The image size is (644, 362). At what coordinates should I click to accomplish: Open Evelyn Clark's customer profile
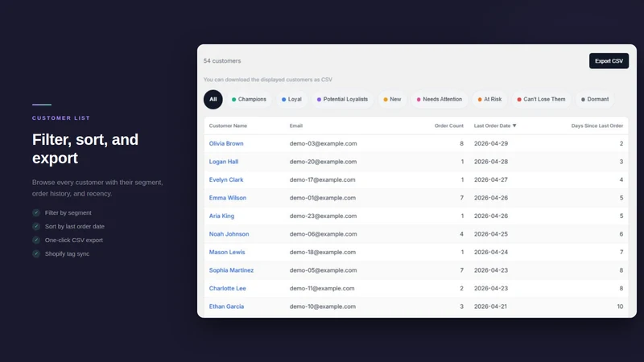pos(226,179)
